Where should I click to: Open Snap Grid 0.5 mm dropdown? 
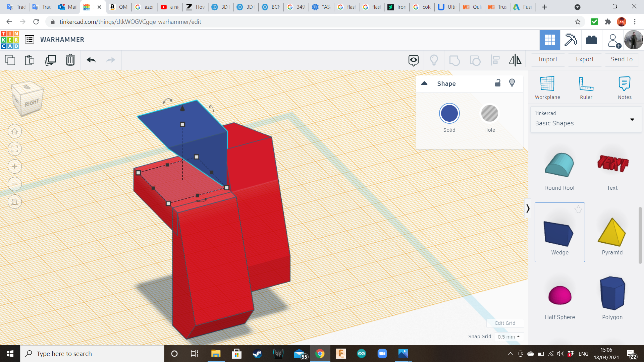(509, 337)
